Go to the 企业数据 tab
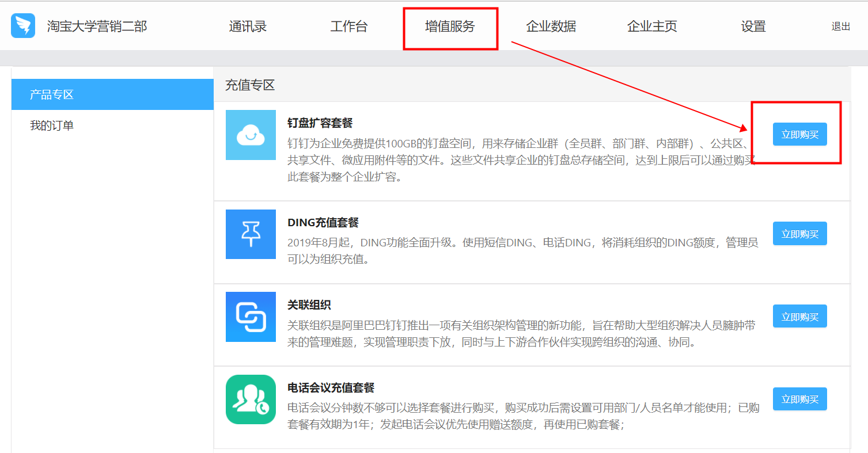The image size is (868, 453). click(551, 26)
